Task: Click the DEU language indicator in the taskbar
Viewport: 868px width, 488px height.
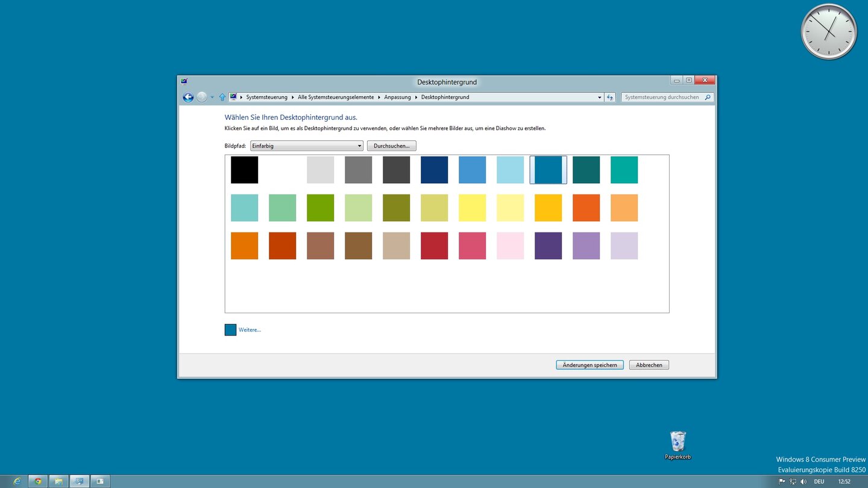Action: [819, 481]
